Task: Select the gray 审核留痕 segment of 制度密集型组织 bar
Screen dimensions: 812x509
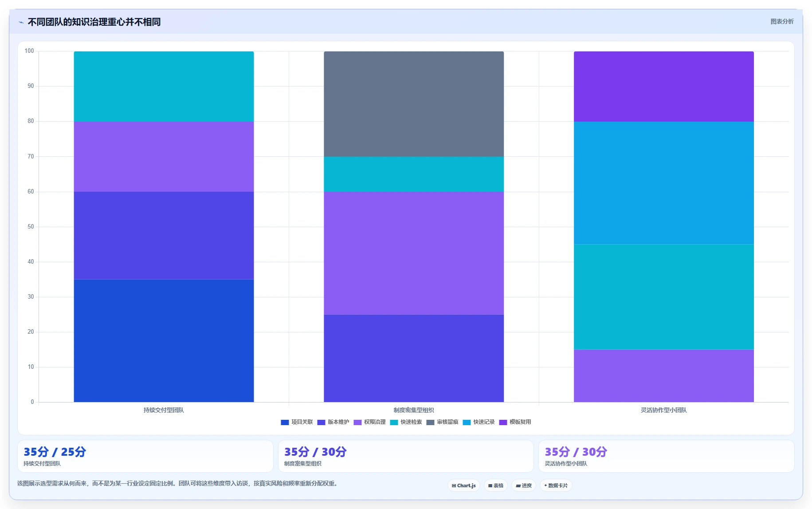Action: [414, 104]
